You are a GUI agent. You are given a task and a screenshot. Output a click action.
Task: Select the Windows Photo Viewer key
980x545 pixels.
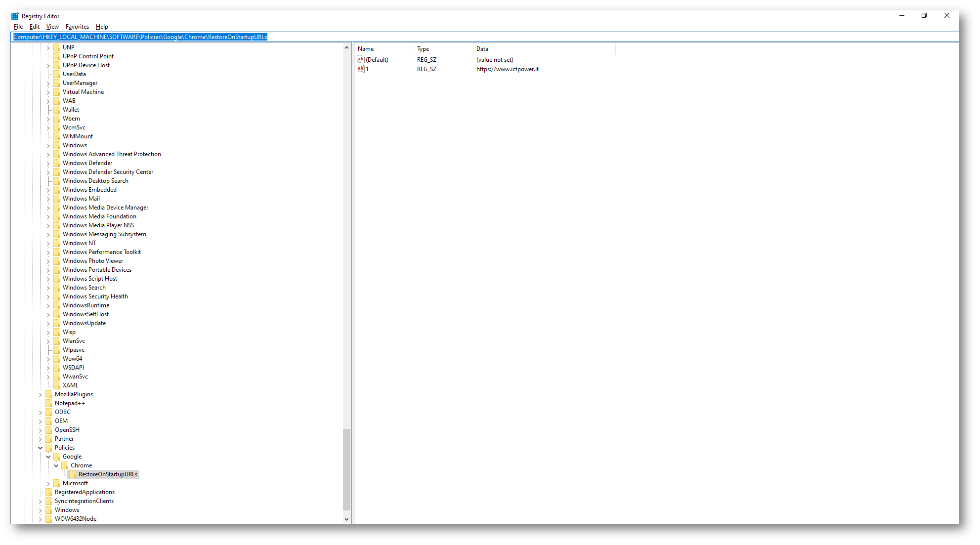point(93,261)
